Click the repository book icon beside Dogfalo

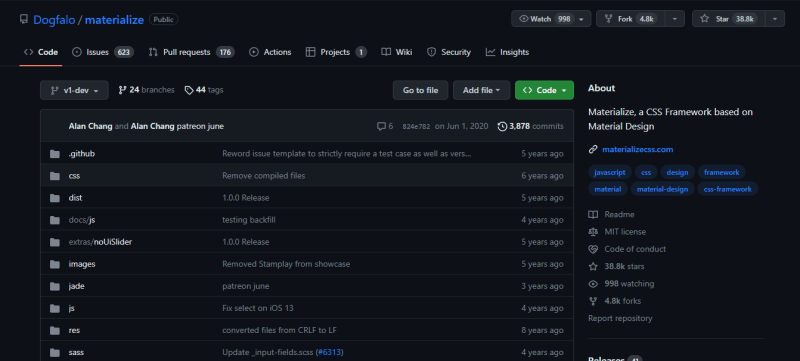pos(23,19)
